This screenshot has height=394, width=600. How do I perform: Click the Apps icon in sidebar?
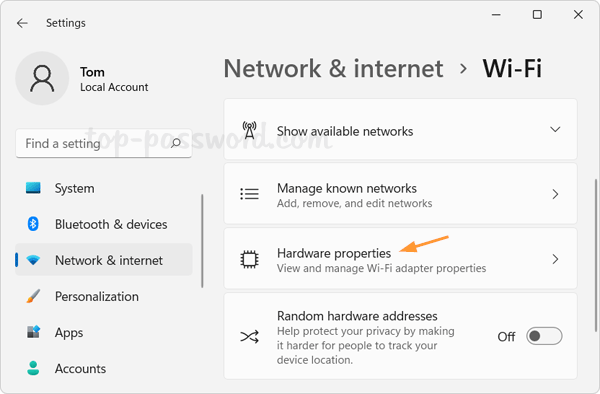33,332
